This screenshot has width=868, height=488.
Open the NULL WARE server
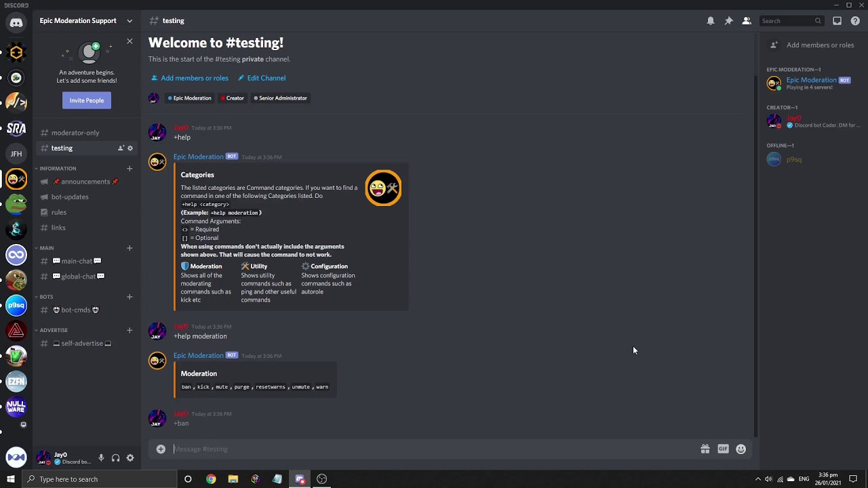point(16,407)
